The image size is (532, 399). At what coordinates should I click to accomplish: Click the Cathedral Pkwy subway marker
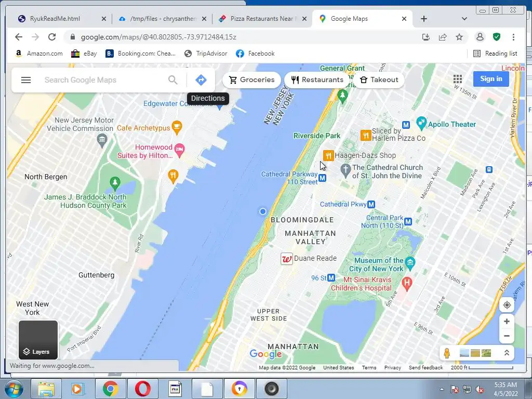pyautogui.click(x=371, y=204)
